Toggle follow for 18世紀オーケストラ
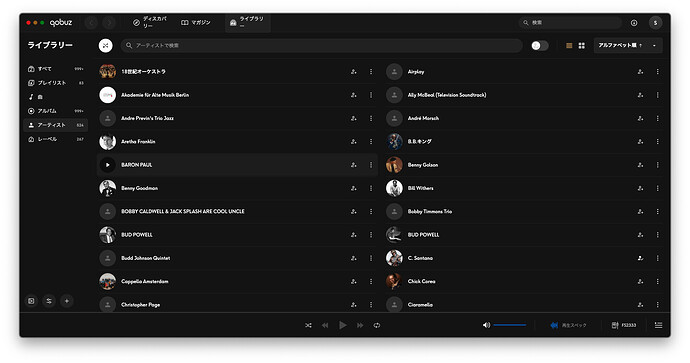The image size is (690, 363). click(353, 72)
